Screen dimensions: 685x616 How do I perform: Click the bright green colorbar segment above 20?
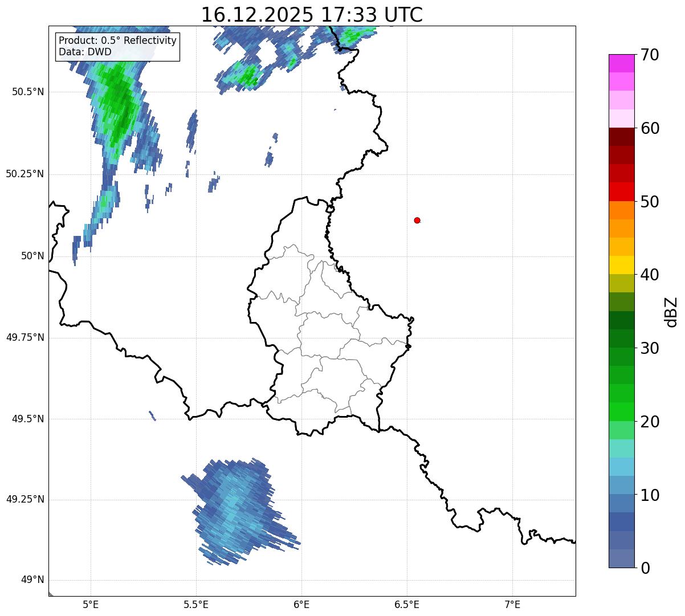(622, 411)
